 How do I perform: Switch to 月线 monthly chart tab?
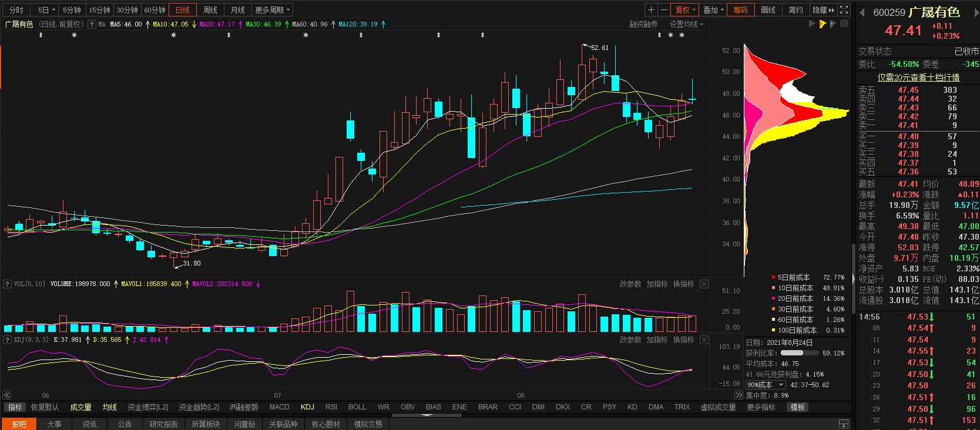238,10
